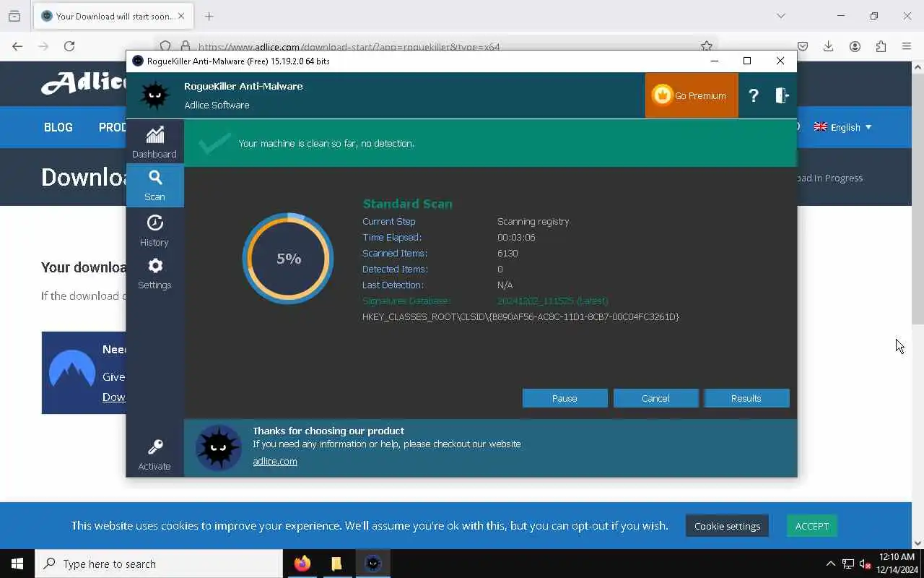
Task: Open the taskbar clock and date
Action: coord(897,564)
